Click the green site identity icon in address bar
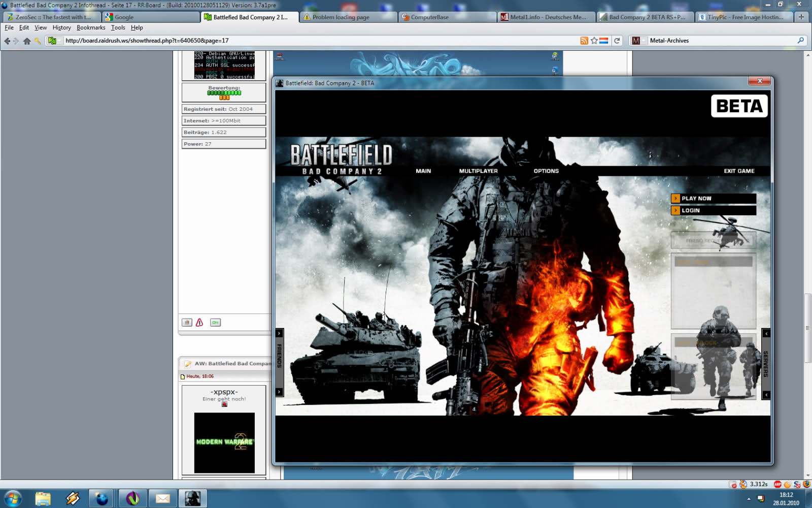Image resolution: width=812 pixels, height=508 pixels. (52, 41)
